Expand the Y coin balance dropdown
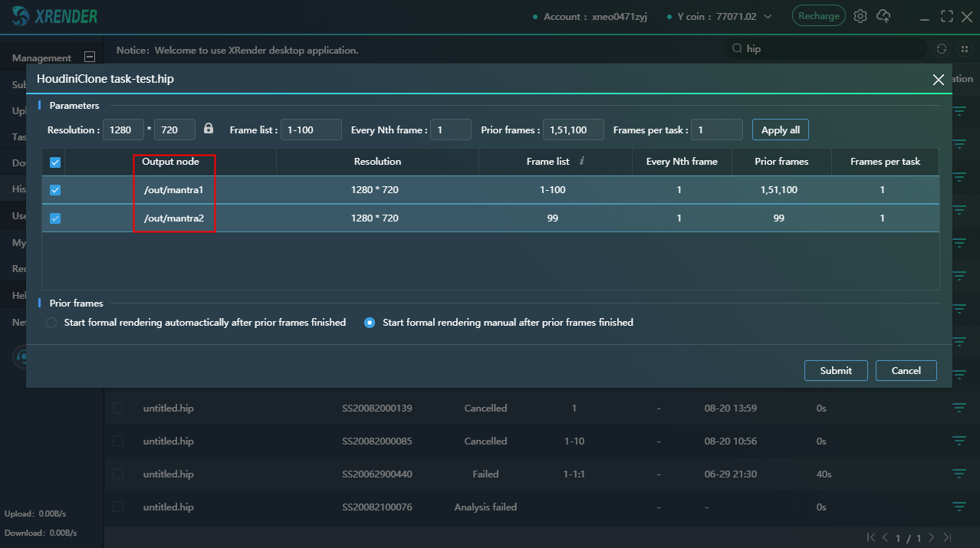Screen dimensions: 980x548 768,17
